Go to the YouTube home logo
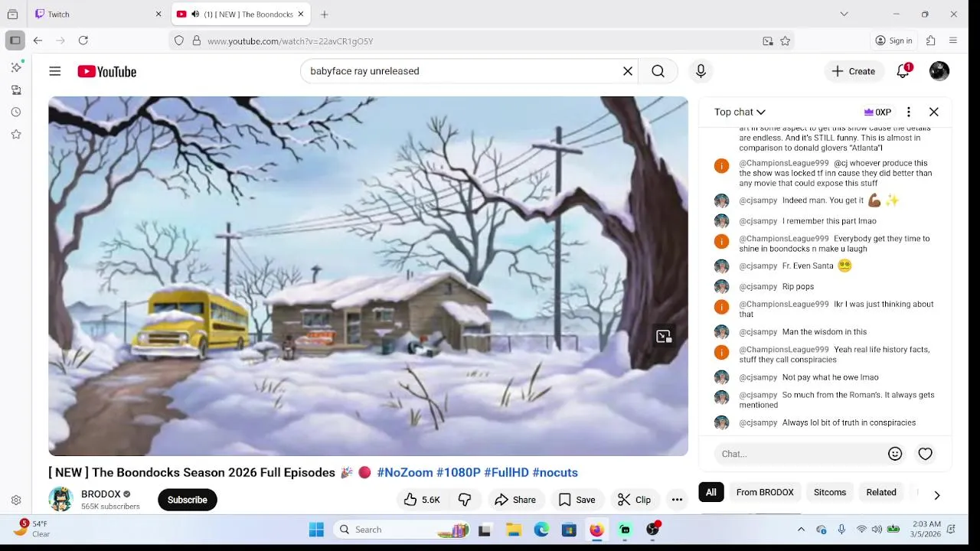 [x=106, y=71]
